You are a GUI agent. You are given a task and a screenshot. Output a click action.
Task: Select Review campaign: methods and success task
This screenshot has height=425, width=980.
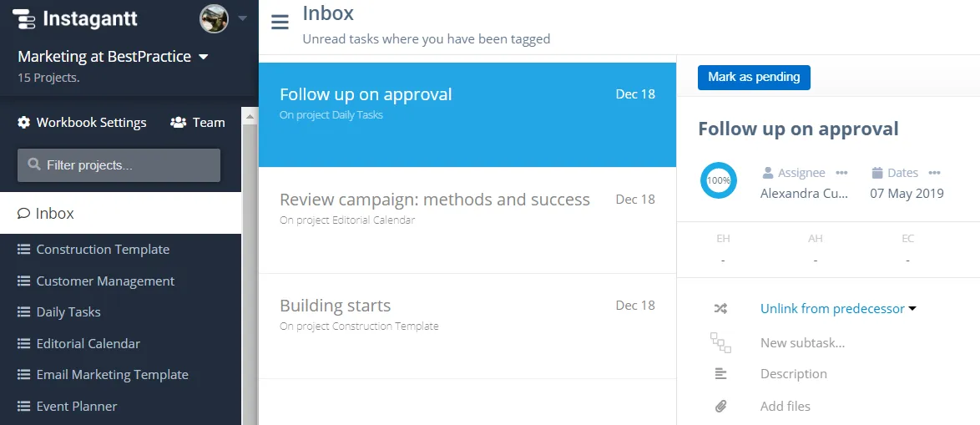(x=467, y=220)
